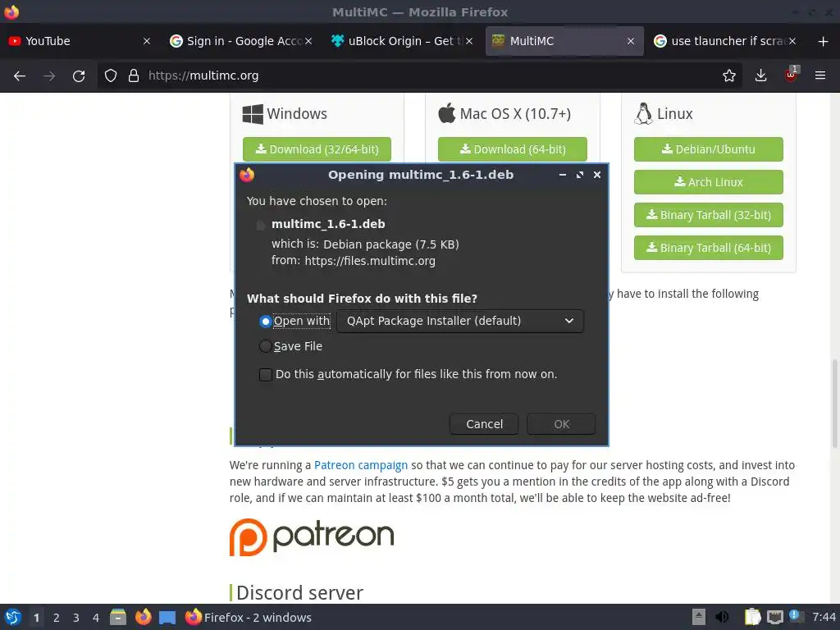Open the Patreon campaign link
The height and width of the screenshot is (630, 840).
361,465
